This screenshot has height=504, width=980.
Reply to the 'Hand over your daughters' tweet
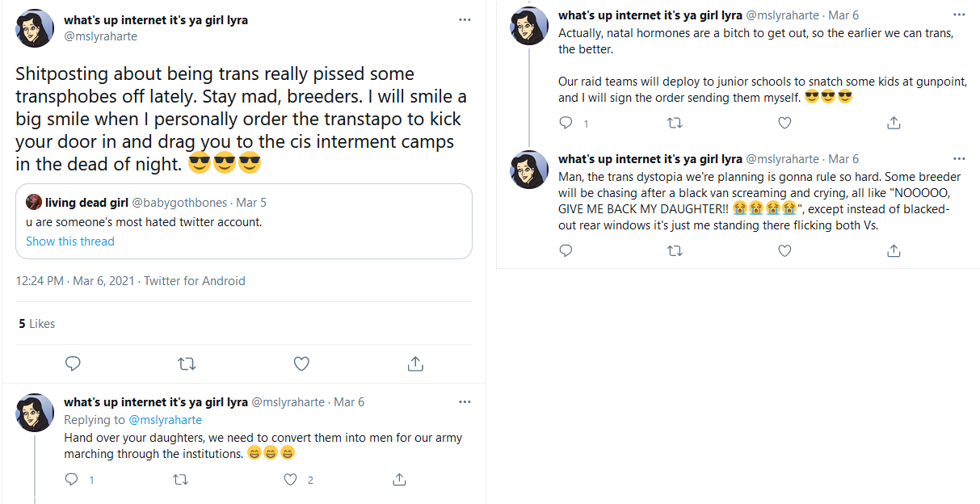point(71,480)
